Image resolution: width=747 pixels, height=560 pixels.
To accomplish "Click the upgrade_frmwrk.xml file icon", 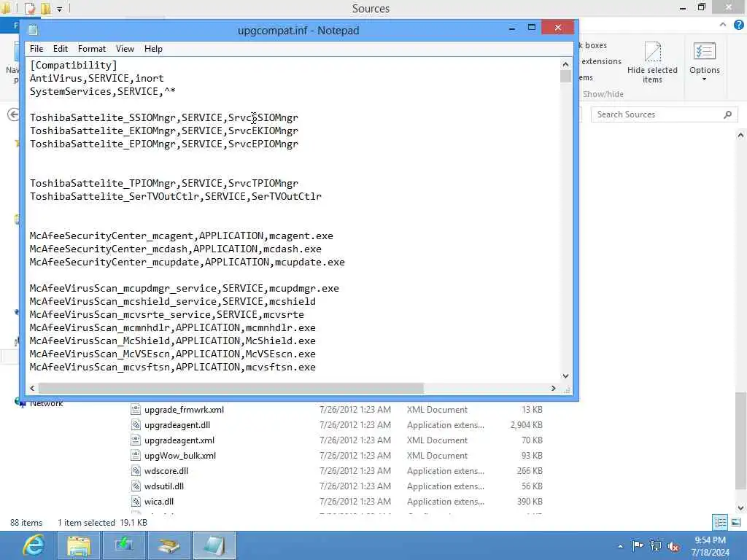I will [136, 409].
